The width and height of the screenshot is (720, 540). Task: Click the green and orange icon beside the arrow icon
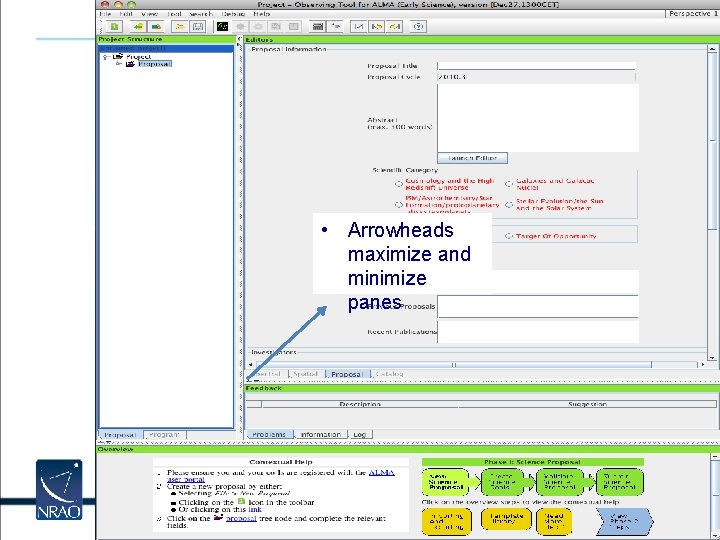[x=156, y=27]
